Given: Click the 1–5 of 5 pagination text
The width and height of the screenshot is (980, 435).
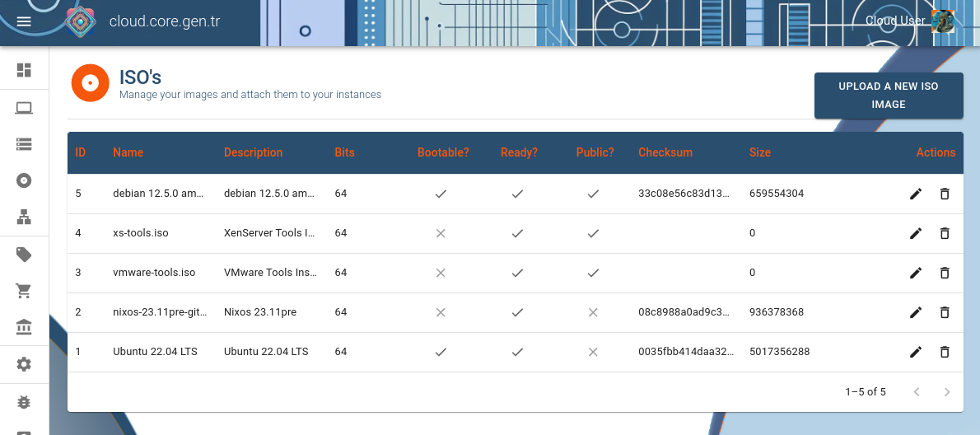Looking at the screenshot, I should [x=865, y=392].
